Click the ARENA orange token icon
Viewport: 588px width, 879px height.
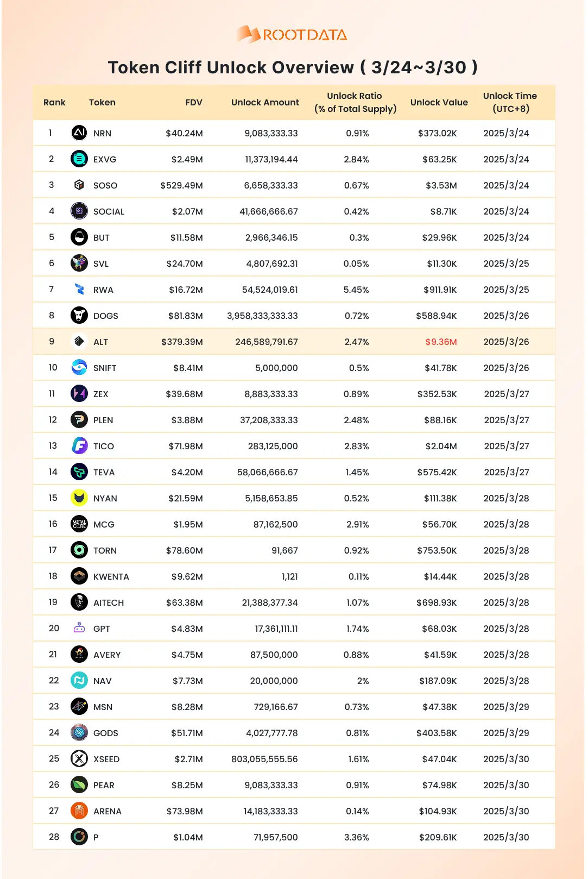79,811
